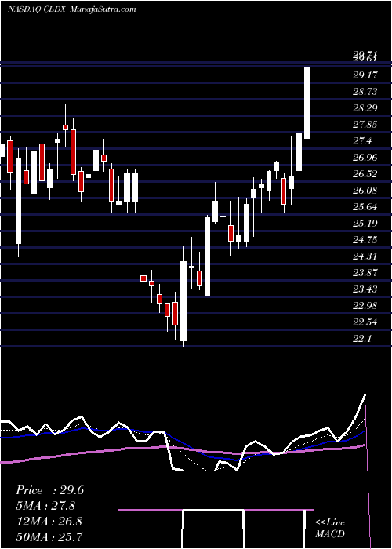The width and height of the screenshot is (392, 549).
Task: Click the 23.43 price axis label
Action: [365, 289]
